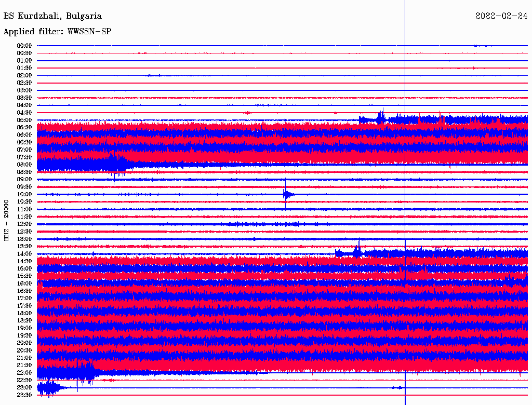Click the 07:00 time label
Image resolution: width=532 pixels, height=405 pixels.
point(24,150)
